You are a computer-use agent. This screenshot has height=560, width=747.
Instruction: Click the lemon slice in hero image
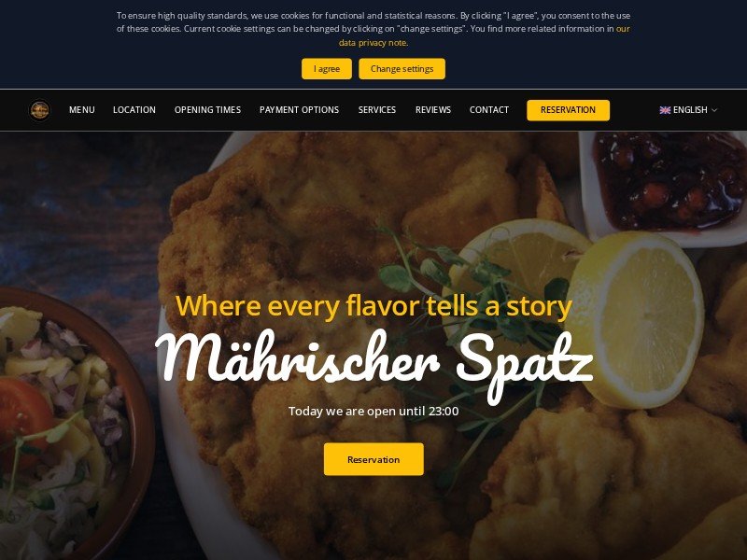pyautogui.click(x=636, y=319)
